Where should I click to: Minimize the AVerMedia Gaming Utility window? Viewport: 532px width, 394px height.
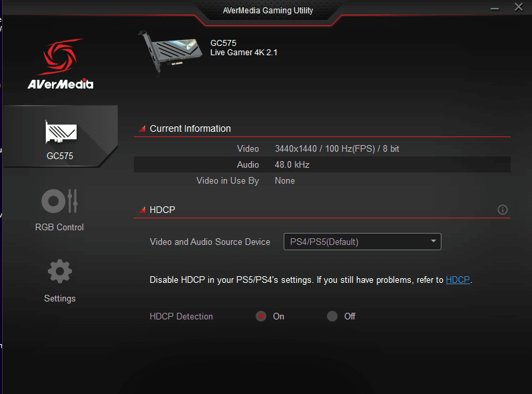pyautogui.click(x=495, y=9)
